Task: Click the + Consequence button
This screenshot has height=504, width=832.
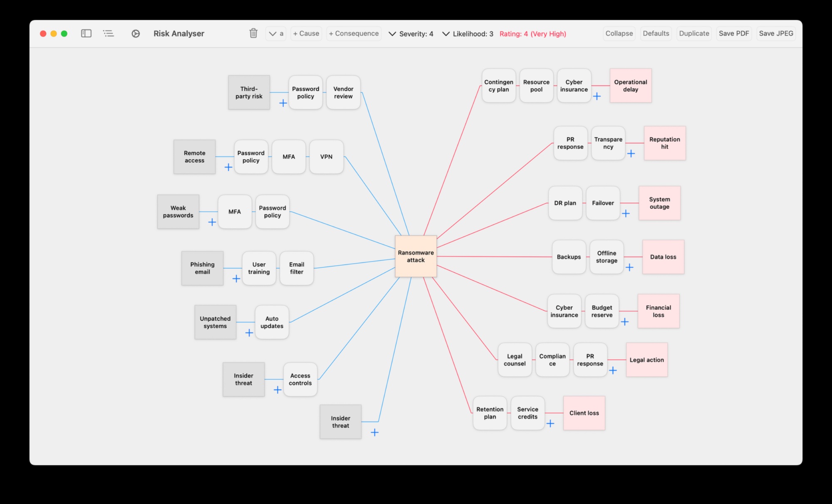Action: pos(354,33)
